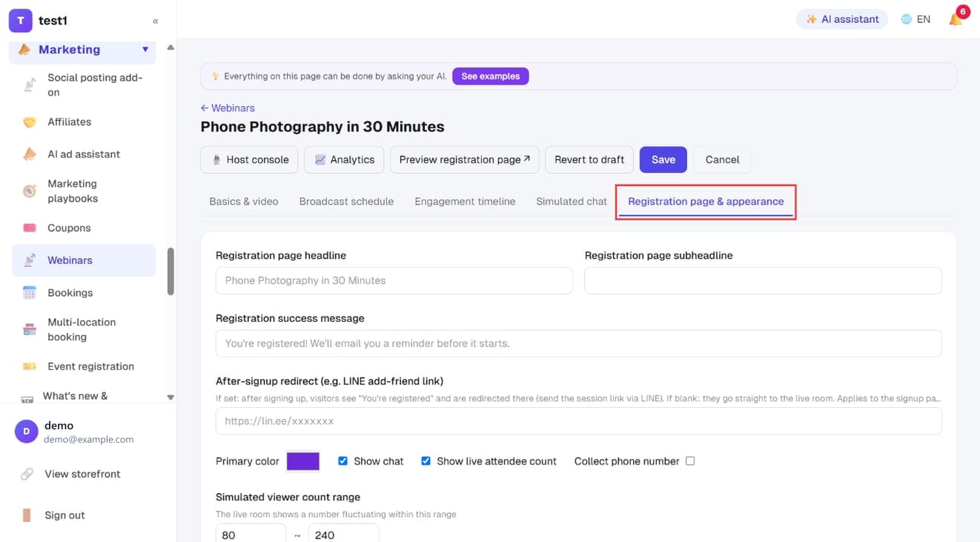Click the Sign out door icon
This screenshot has width=980, height=542.
pos(27,515)
